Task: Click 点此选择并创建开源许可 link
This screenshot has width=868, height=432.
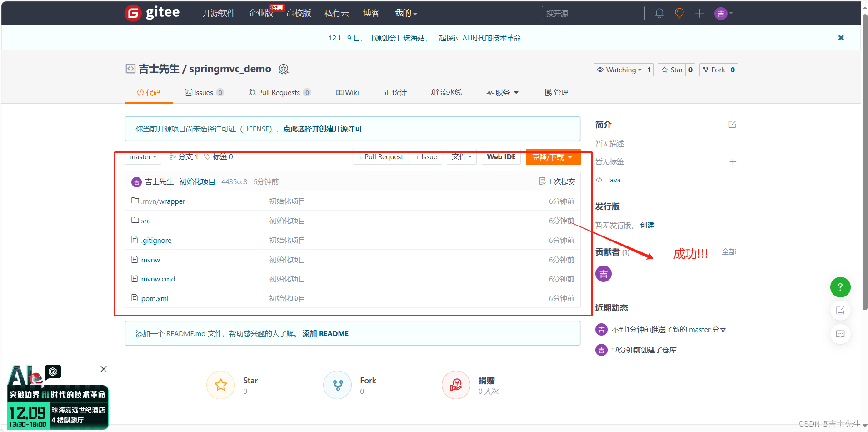Action: [323, 129]
